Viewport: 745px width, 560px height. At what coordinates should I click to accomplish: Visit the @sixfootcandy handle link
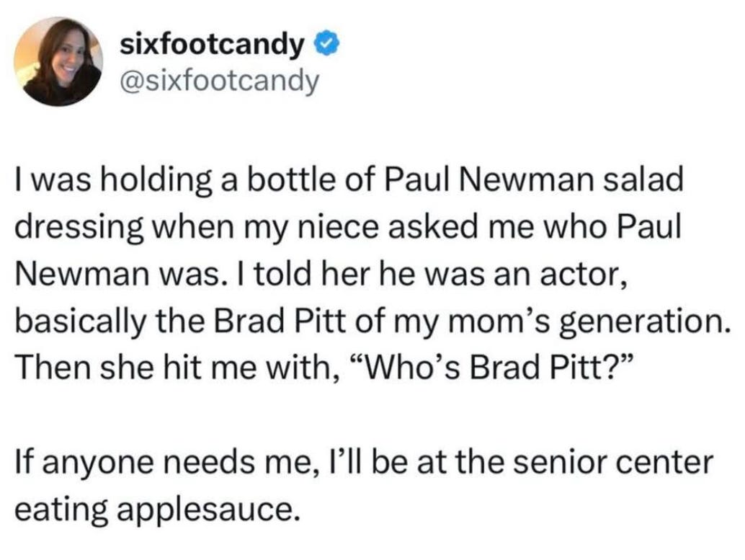[220, 81]
